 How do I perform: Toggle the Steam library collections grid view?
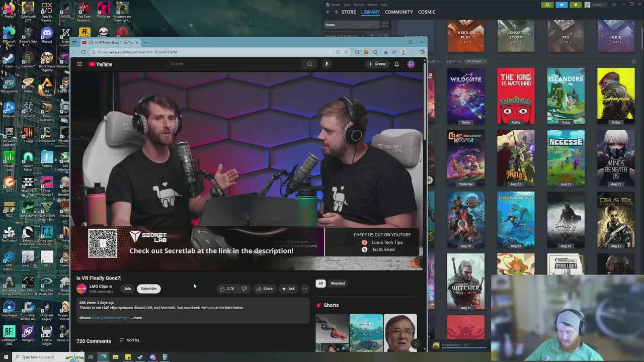(x=385, y=25)
